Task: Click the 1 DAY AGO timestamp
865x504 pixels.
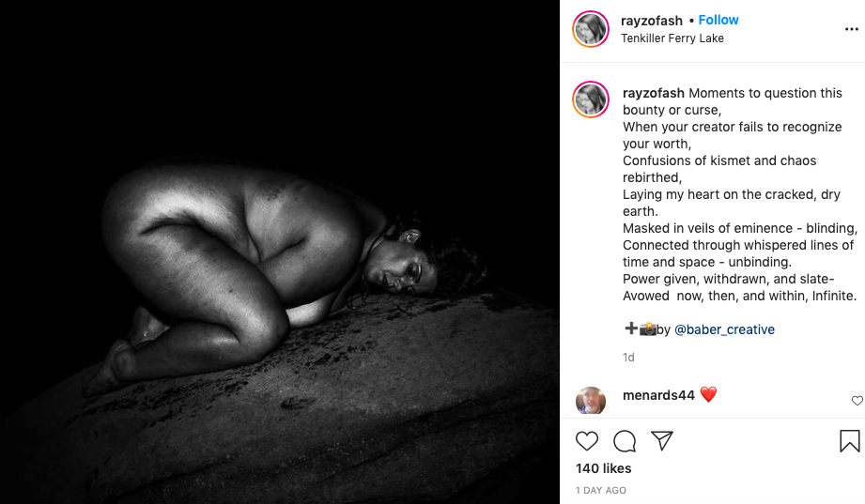Action: tap(601, 490)
